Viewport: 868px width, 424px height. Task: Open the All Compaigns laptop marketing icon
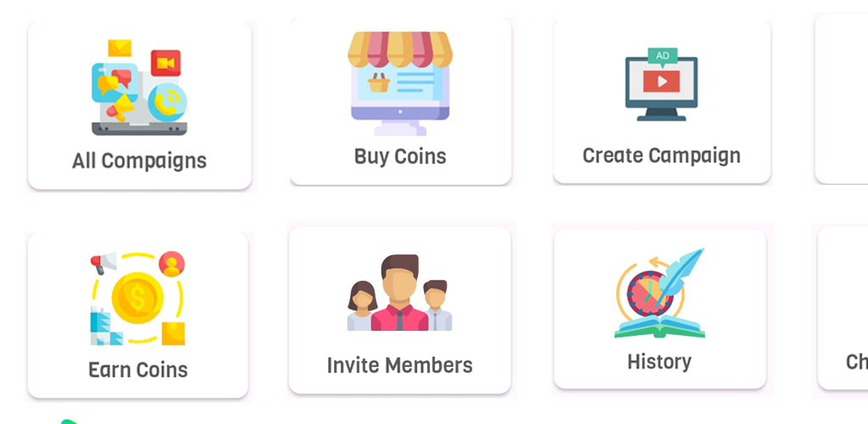[139, 87]
